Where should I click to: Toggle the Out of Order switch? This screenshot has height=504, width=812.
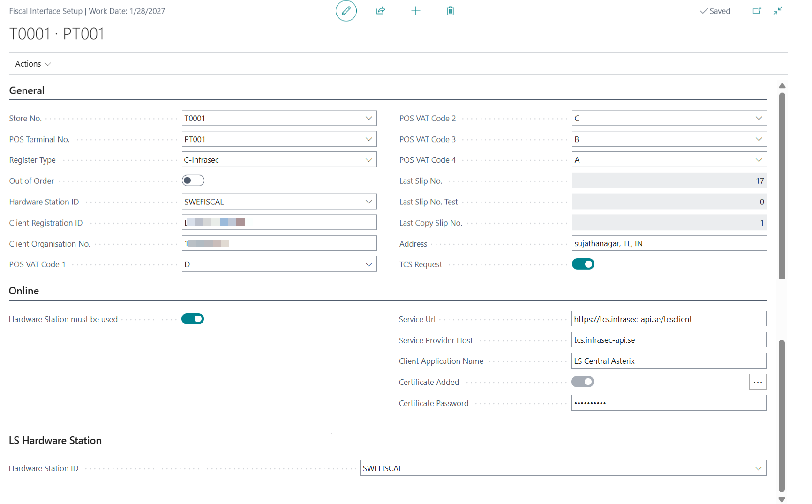coord(193,181)
